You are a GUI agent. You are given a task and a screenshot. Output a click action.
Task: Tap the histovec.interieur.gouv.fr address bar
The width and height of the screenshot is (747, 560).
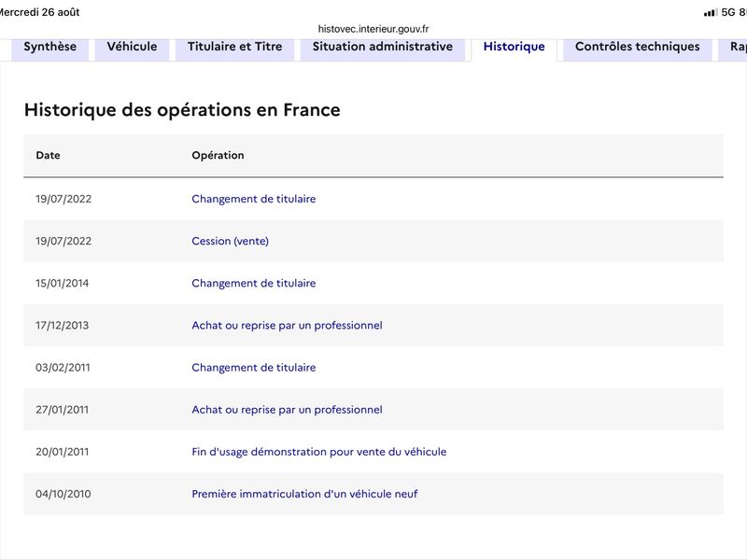coord(373,29)
